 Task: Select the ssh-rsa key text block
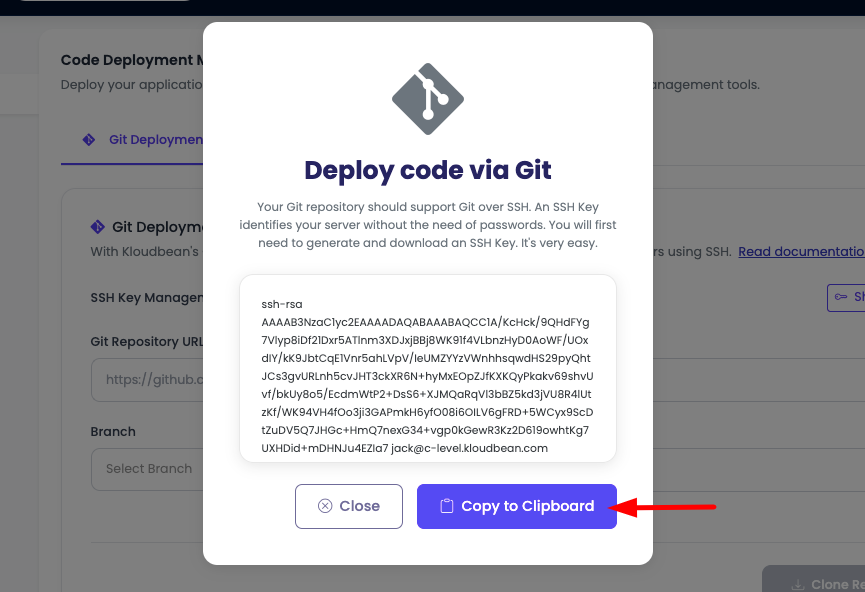click(427, 372)
